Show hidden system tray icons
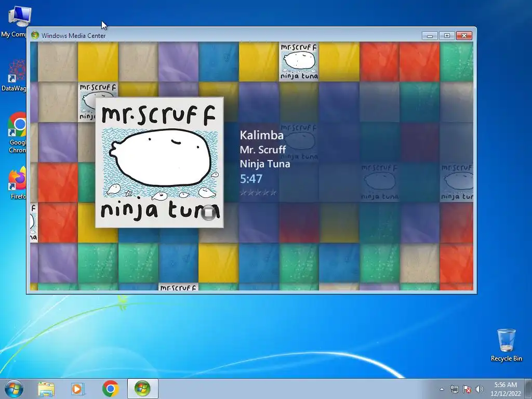Screen dimensions: 532x399 [x=442, y=389]
